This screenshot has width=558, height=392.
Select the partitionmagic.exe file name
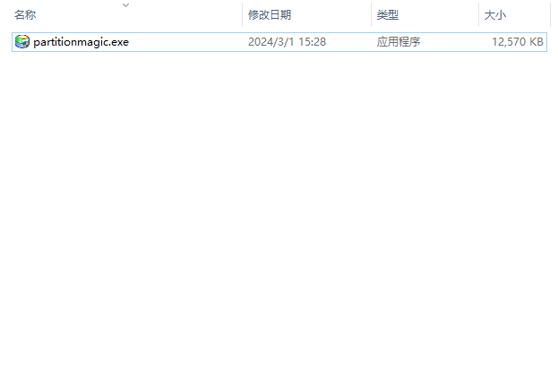point(81,42)
